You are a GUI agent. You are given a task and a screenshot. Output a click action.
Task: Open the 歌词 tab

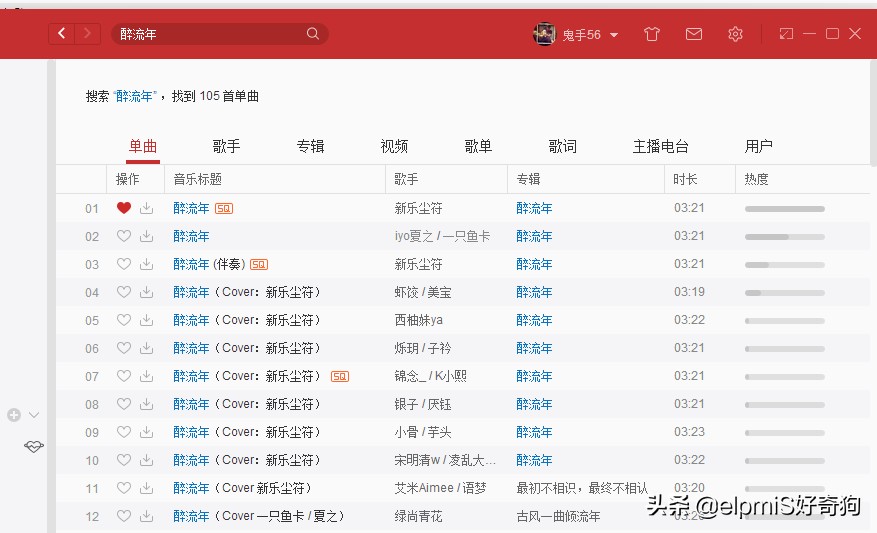pos(563,147)
